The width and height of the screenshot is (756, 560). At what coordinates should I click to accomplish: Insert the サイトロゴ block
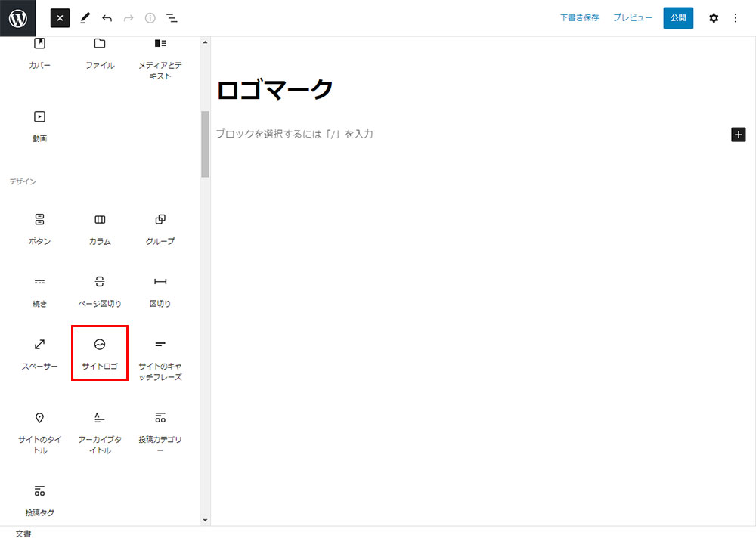[100, 353]
